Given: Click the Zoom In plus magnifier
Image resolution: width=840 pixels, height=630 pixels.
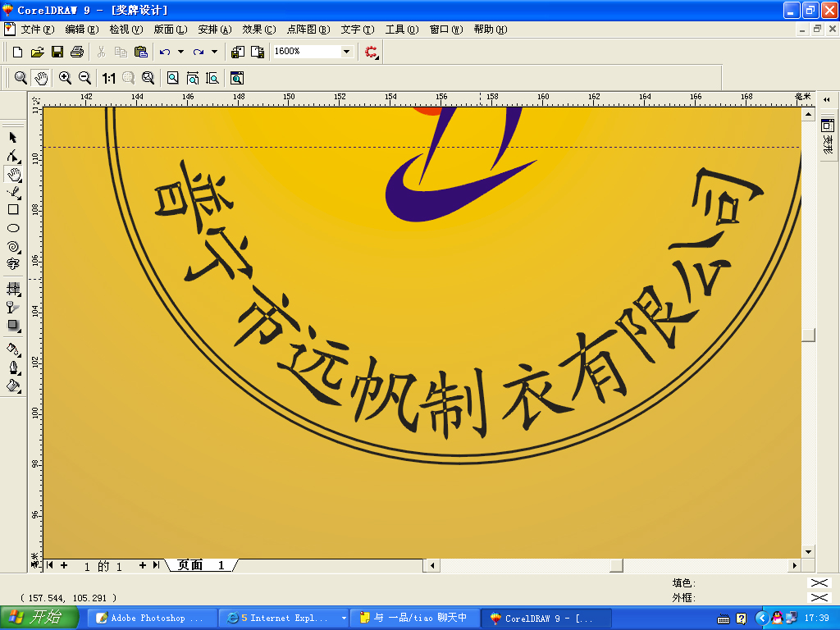Looking at the screenshot, I should click(65, 78).
